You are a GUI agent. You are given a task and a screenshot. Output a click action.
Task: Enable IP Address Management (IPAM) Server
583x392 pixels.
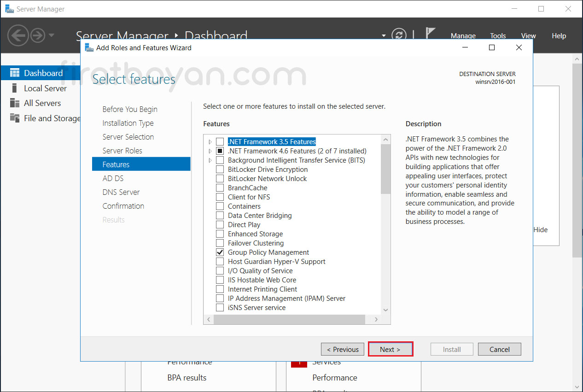(x=220, y=298)
